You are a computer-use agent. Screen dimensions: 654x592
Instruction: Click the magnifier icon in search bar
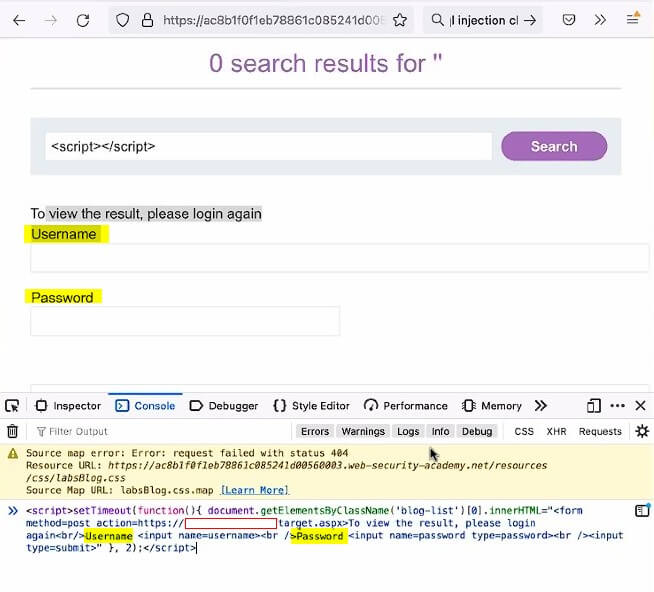pyautogui.click(x=437, y=20)
